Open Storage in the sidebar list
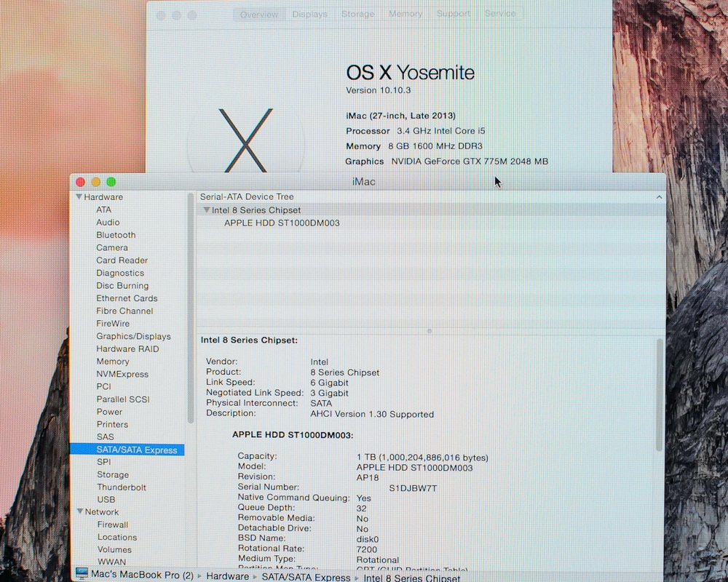 pos(113,474)
